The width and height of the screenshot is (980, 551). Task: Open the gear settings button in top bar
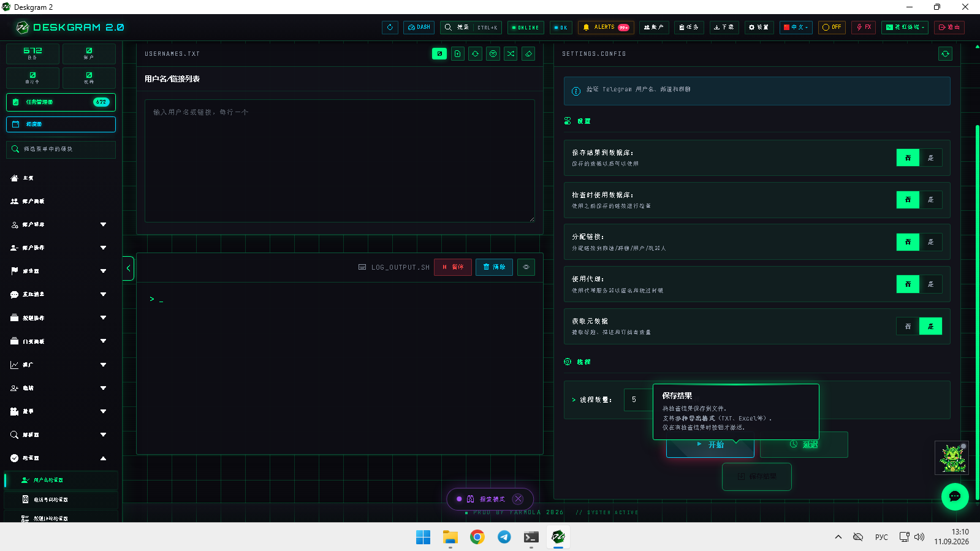coord(759,28)
